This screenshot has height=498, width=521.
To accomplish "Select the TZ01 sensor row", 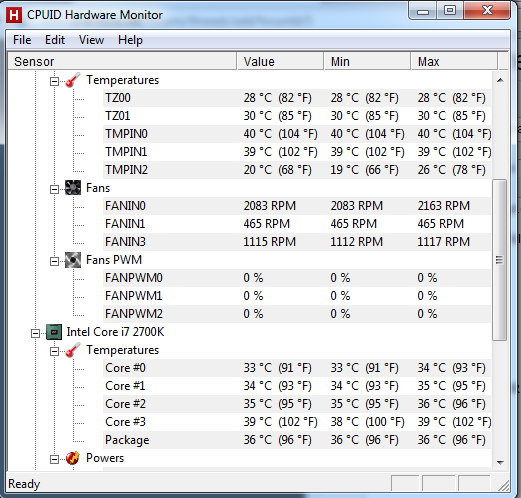I will point(297,116).
